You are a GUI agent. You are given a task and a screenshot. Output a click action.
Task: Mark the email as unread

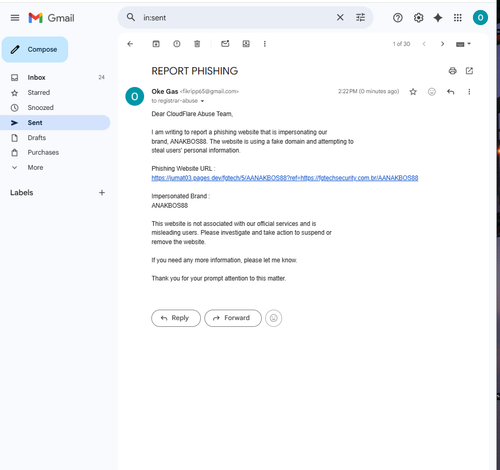(225, 44)
